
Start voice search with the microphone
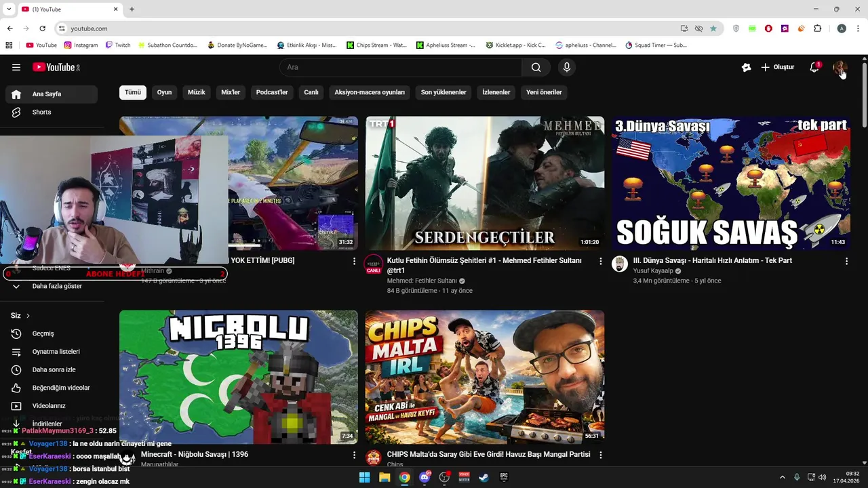coord(567,67)
